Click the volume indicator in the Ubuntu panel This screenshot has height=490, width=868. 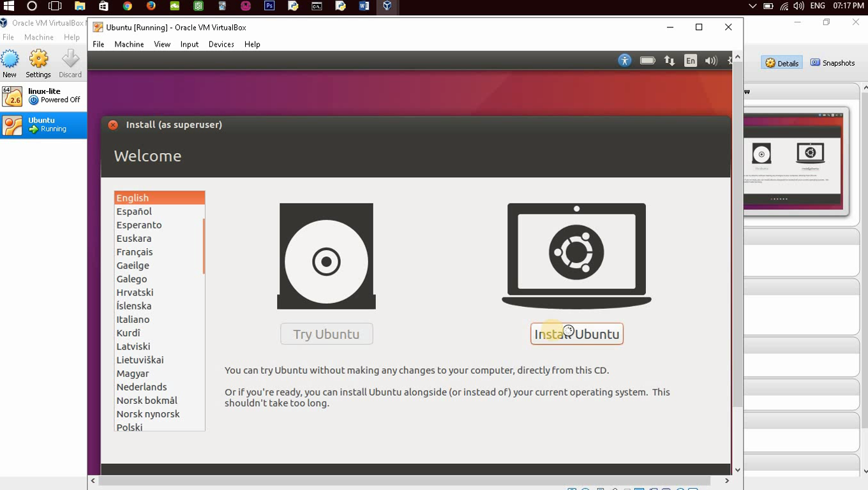pos(710,60)
